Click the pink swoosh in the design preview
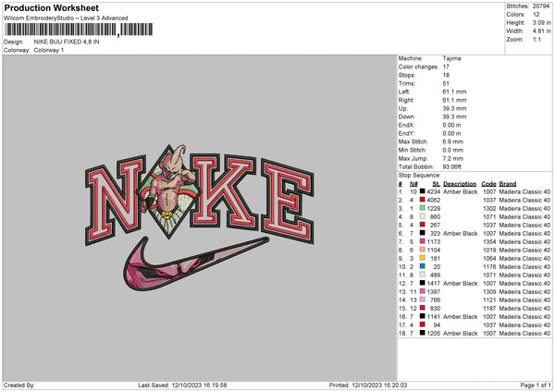The image size is (555, 392). tap(195, 263)
